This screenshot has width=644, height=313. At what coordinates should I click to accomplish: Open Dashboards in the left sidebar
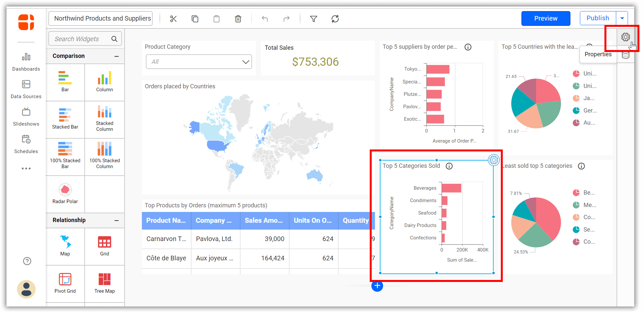click(26, 61)
